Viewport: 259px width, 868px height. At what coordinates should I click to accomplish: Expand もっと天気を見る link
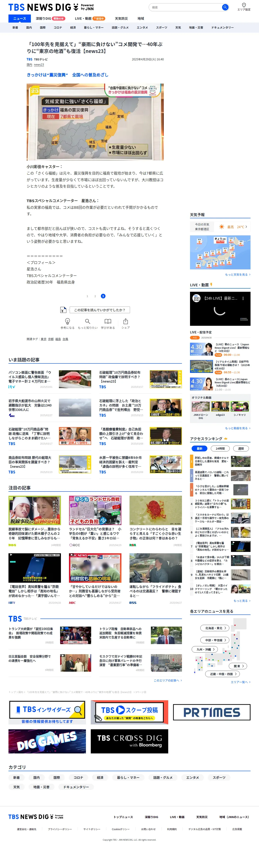pyautogui.click(x=238, y=275)
